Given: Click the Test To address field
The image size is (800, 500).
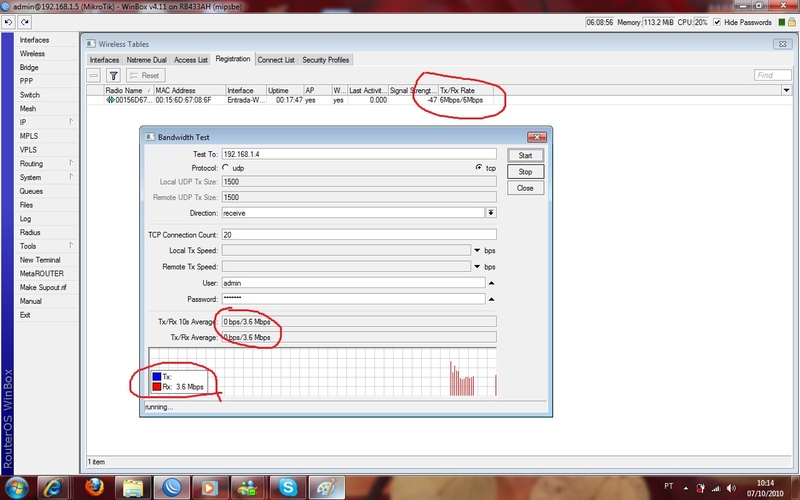Looking at the screenshot, I should (359, 154).
